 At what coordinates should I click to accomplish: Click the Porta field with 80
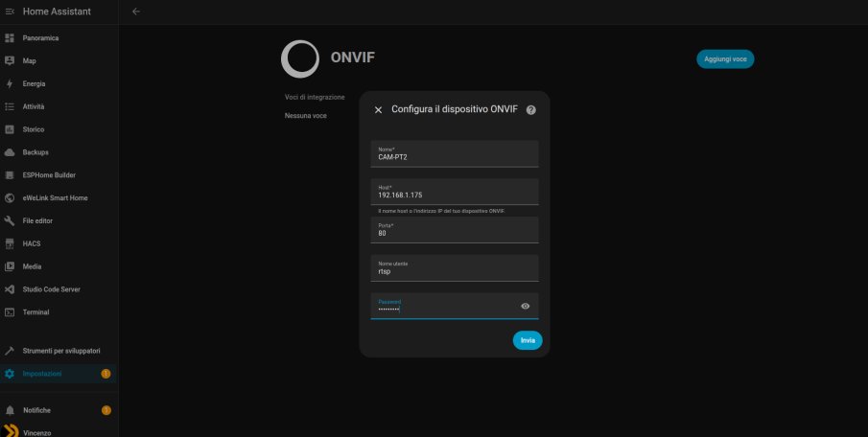pos(455,230)
